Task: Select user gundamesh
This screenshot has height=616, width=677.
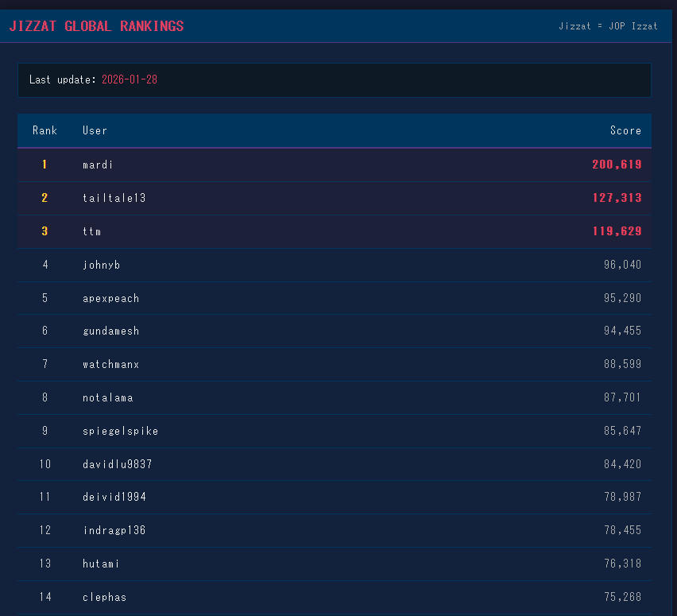Action: (x=110, y=331)
